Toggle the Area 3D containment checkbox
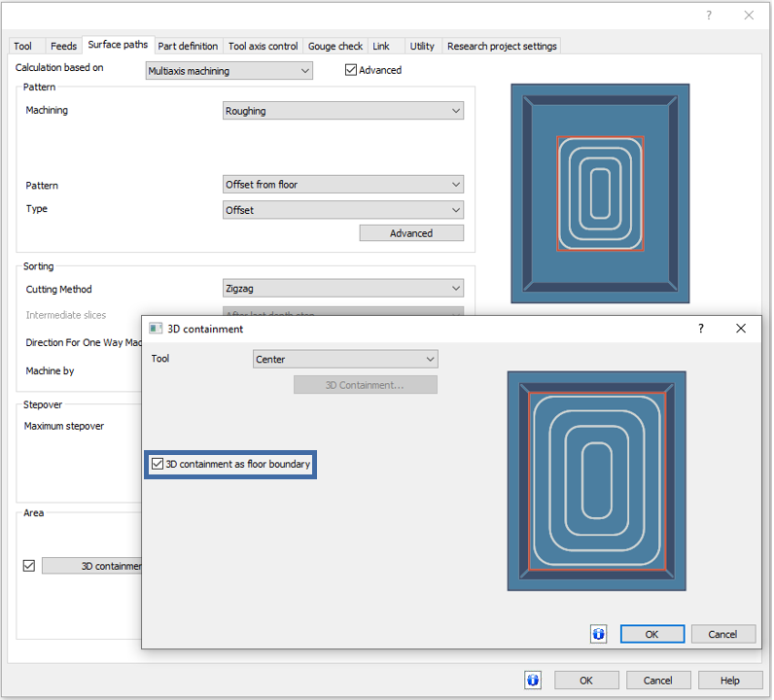The width and height of the screenshot is (774, 700). pos(29,566)
